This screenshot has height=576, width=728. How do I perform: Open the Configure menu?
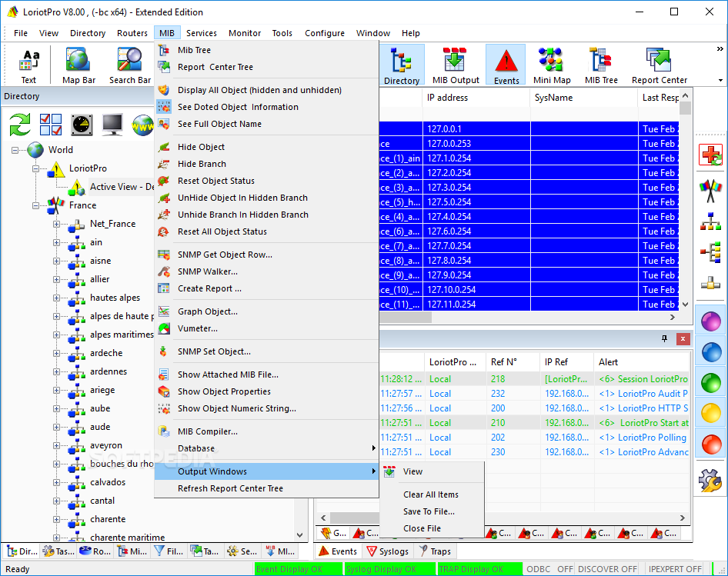click(325, 33)
